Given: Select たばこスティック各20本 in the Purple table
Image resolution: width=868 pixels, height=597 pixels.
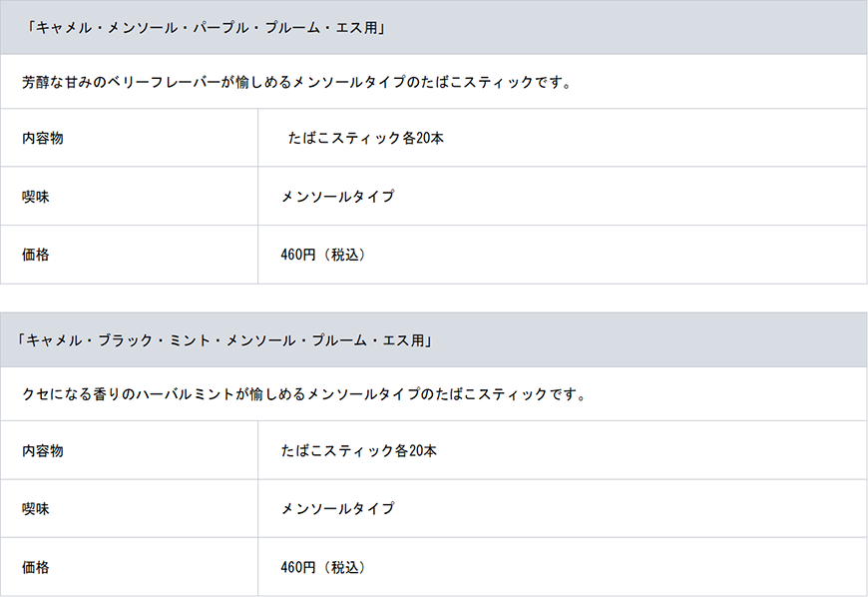Looking at the screenshot, I should (x=365, y=138).
